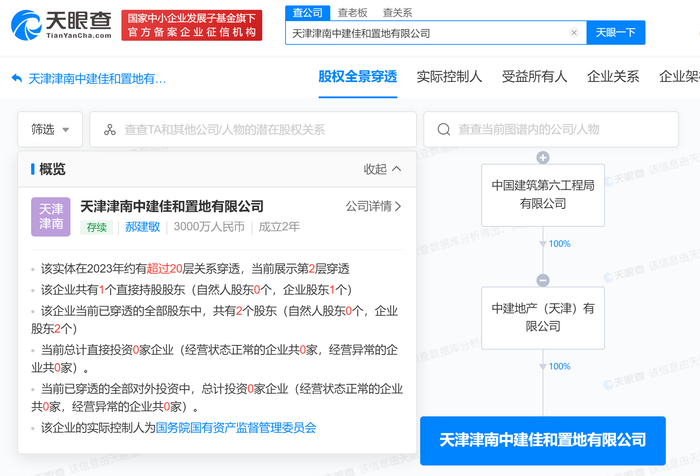Click the 天津津南中建佳和置地有... breadcrumb link
This screenshot has height=476, width=700.
point(97,79)
